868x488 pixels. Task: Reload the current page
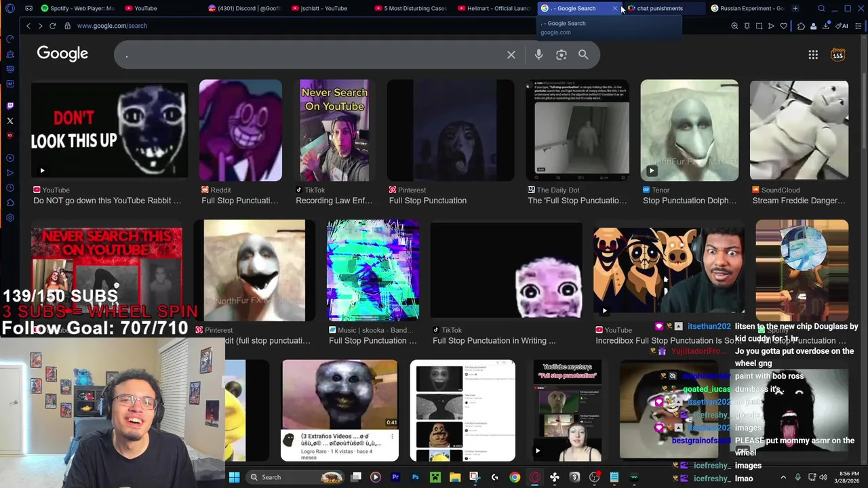(52, 26)
